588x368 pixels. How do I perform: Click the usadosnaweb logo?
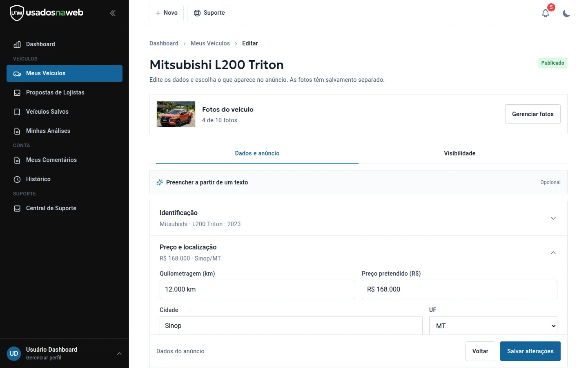(x=47, y=13)
